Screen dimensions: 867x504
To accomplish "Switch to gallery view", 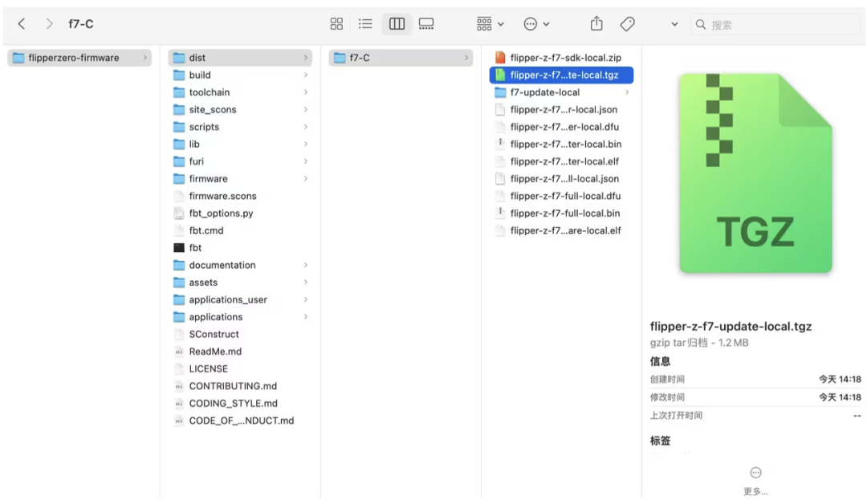I will click(425, 24).
